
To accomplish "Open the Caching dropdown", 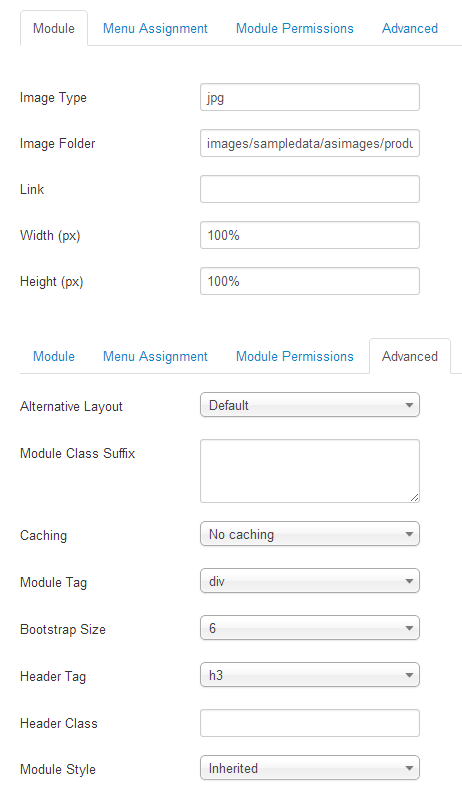I will [310, 534].
